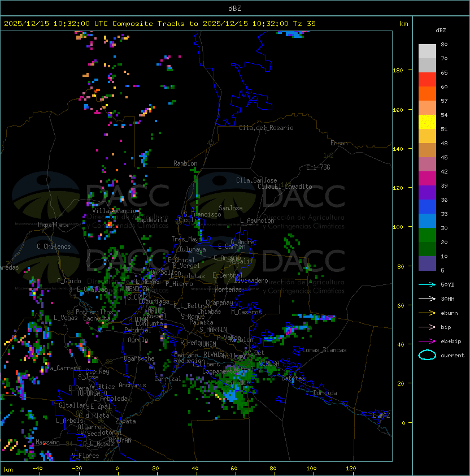
Task: Click the cyan 50YD arrow icon in legend
Action: point(427,284)
